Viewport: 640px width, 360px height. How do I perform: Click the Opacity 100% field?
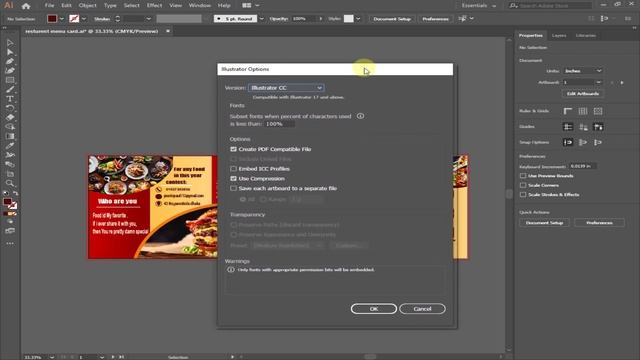pos(304,19)
